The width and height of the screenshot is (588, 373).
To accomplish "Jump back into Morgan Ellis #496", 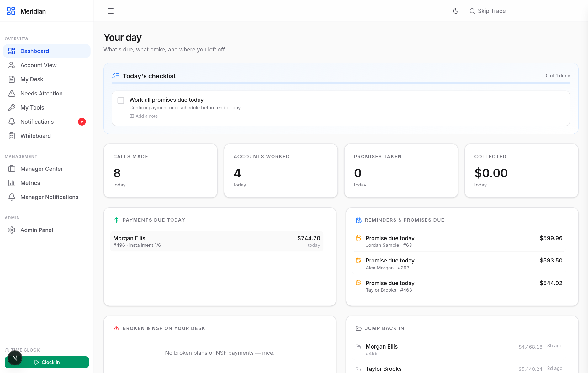I will (459, 349).
